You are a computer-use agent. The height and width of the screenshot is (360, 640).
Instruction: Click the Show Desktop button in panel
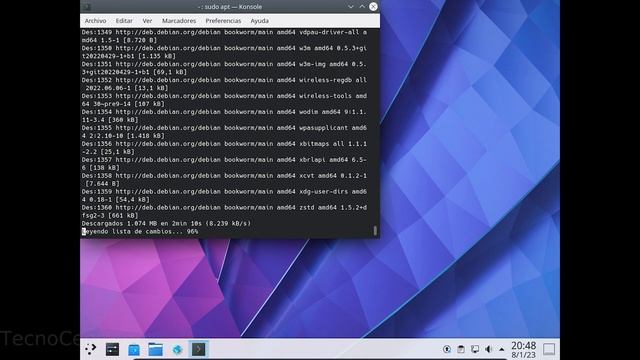[x=549, y=349]
